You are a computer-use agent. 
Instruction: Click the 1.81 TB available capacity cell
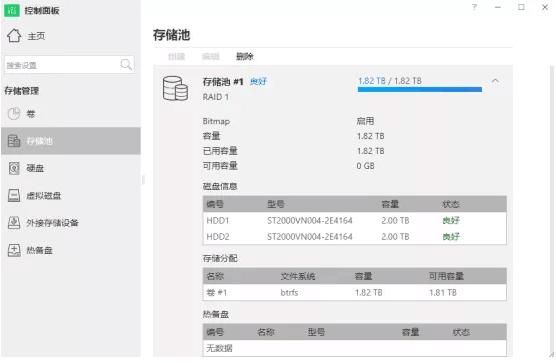(x=443, y=293)
